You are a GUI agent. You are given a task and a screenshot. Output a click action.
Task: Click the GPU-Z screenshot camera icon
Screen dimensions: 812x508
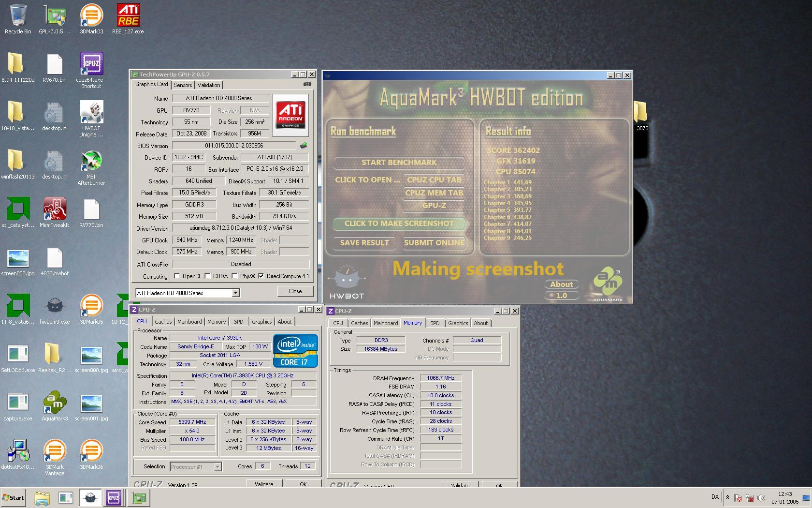(307, 84)
